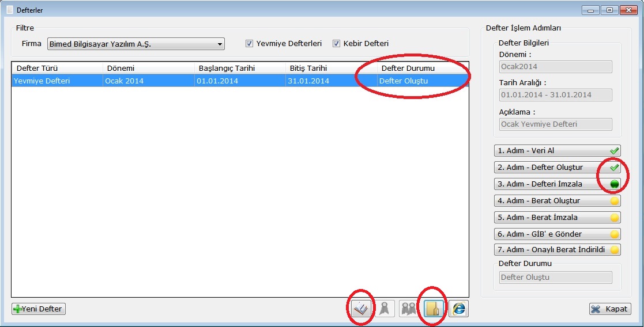Click the 31.01.2014 end date cell
This screenshot has height=327, width=644.
332,81
